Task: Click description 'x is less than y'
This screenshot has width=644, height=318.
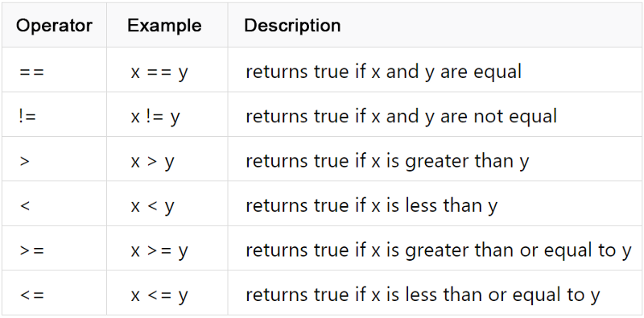Action: click(x=434, y=206)
